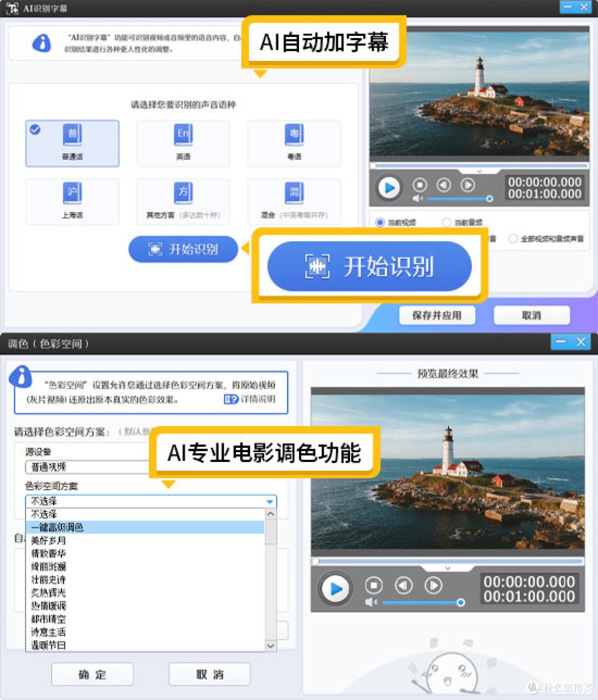Step to next frame in the 调色 preview
598x700 pixels.
(x=433, y=585)
